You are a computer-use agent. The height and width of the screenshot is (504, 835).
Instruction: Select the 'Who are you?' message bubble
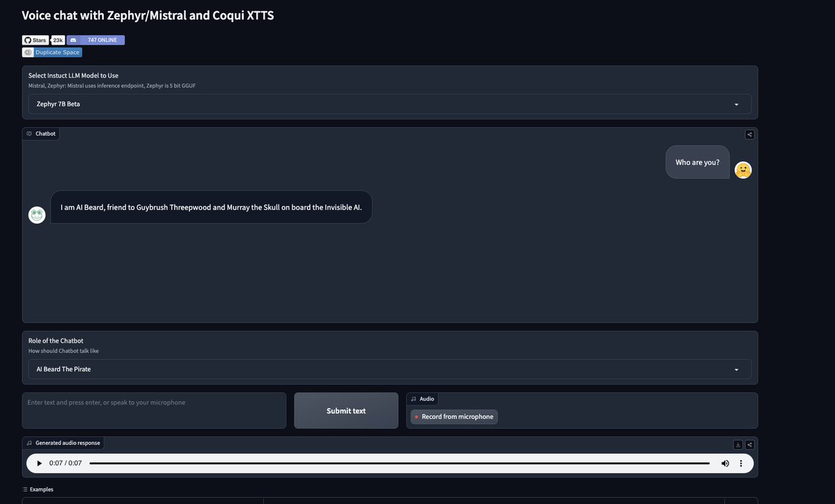click(697, 162)
